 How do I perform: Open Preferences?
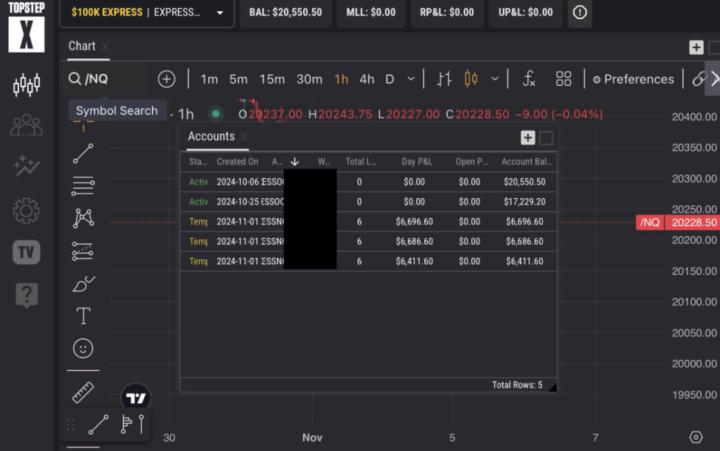point(633,79)
